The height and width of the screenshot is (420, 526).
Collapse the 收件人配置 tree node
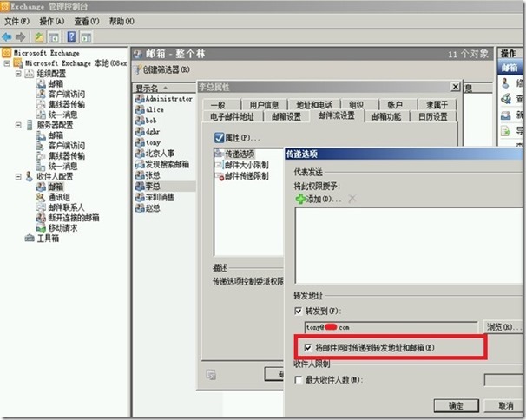[18, 176]
